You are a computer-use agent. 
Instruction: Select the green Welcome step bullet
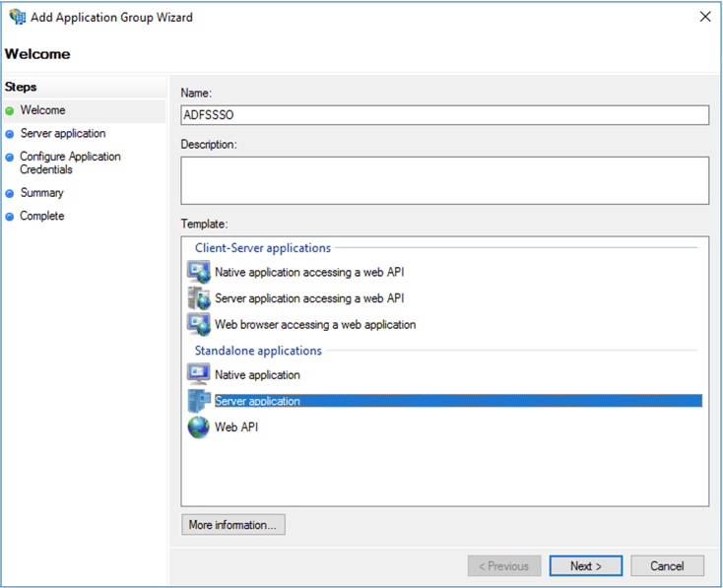[10, 111]
